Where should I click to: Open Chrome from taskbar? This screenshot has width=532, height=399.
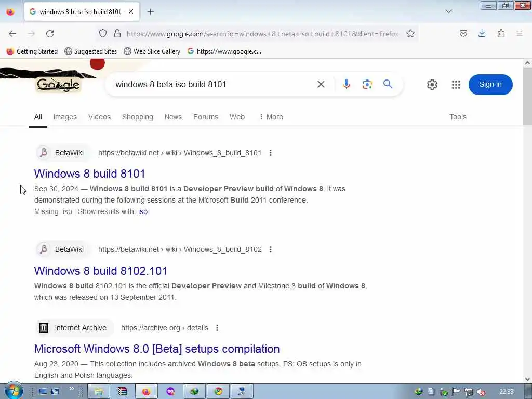[x=218, y=392]
